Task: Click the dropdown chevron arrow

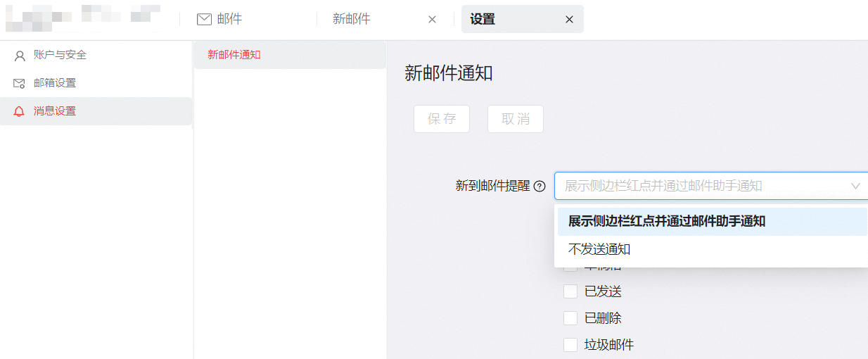Action: [856, 187]
